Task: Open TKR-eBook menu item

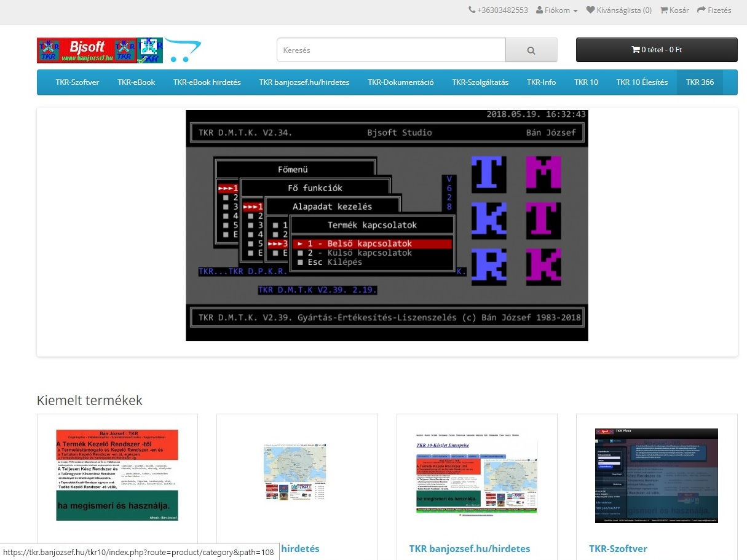Action: point(136,82)
